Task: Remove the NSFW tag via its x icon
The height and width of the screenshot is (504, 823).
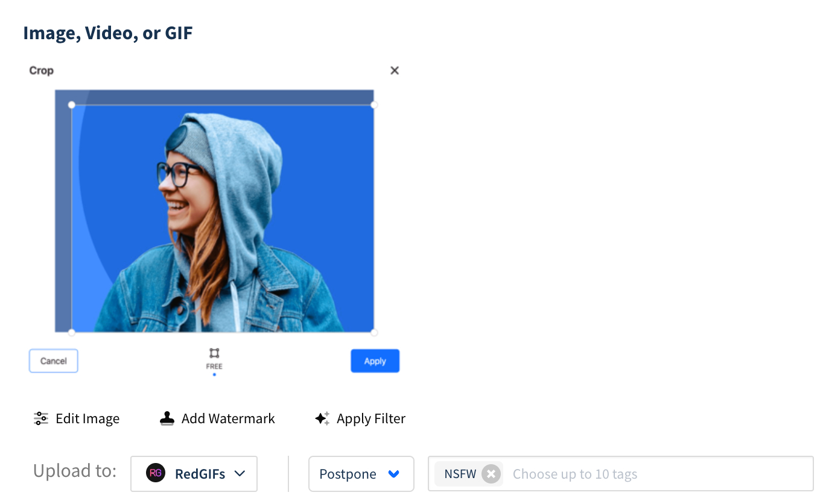Action: click(x=491, y=474)
